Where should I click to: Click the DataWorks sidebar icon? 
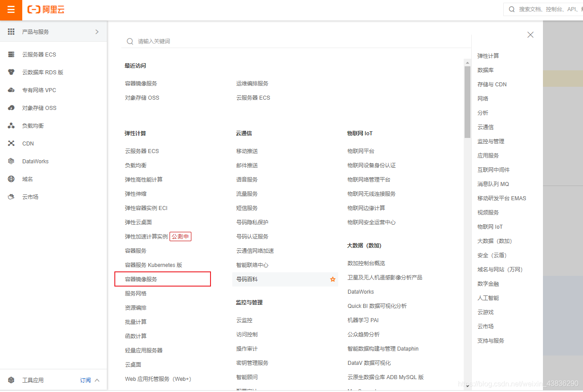(x=11, y=161)
